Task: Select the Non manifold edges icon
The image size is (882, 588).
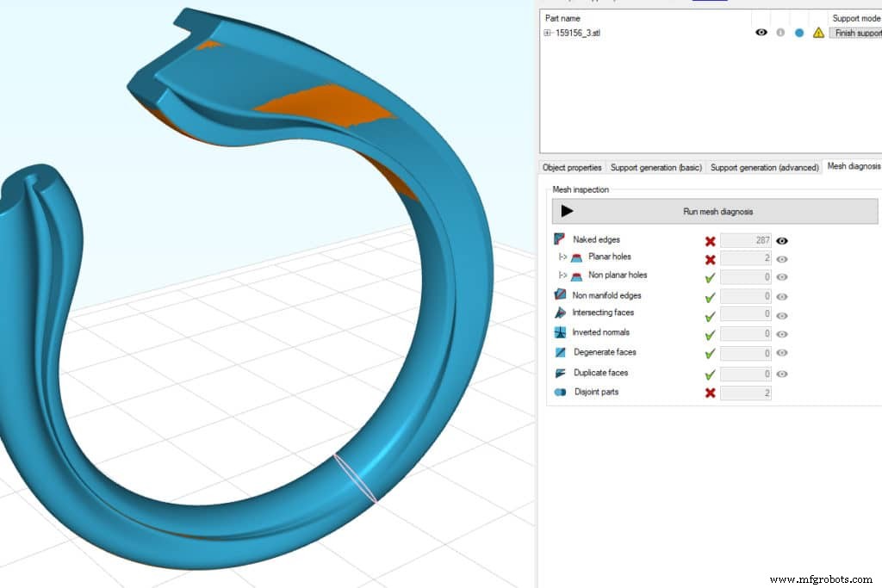Action: 561,294
